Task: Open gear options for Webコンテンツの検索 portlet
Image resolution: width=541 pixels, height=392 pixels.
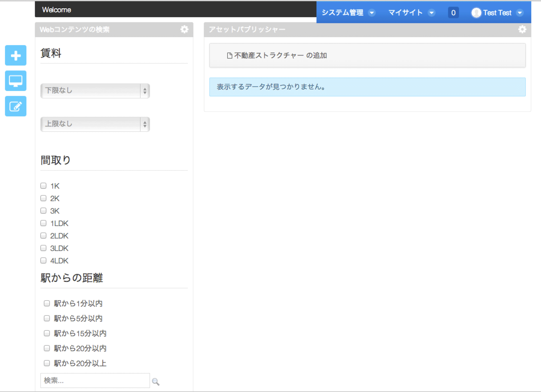Action: pyautogui.click(x=184, y=29)
